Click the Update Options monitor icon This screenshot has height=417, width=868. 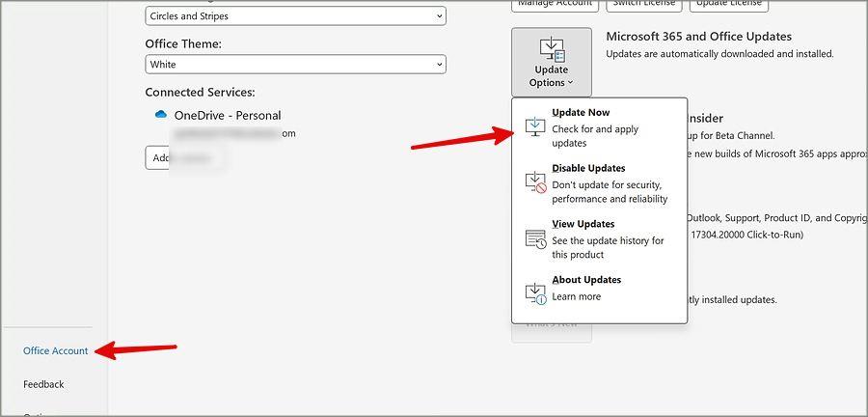tap(552, 48)
